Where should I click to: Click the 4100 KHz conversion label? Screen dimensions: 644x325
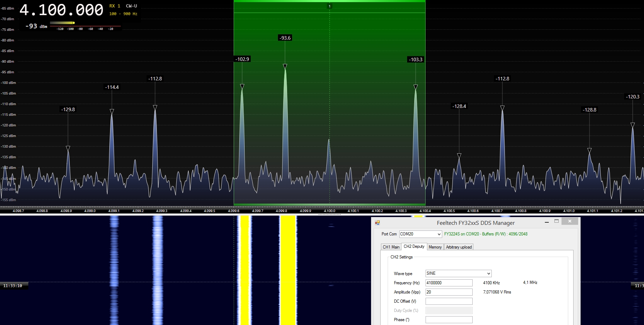pos(491,283)
